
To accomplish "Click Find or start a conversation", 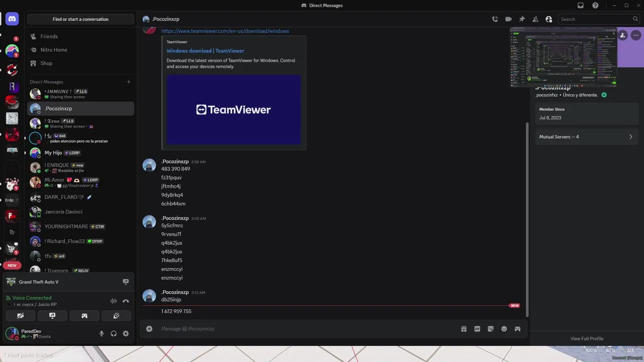I will pyautogui.click(x=80, y=19).
